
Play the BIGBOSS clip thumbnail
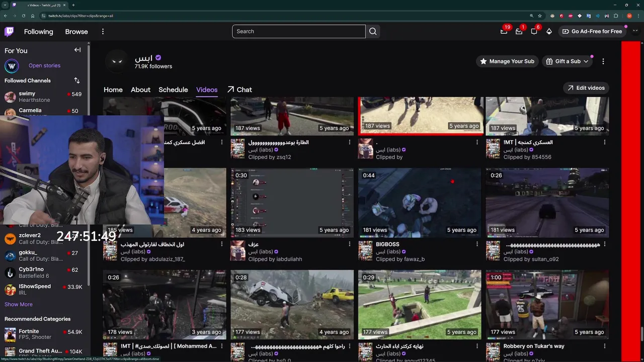pos(420,203)
